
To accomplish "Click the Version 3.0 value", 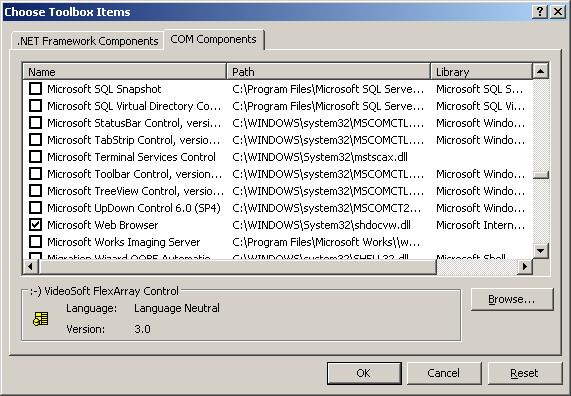I will [142, 329].
